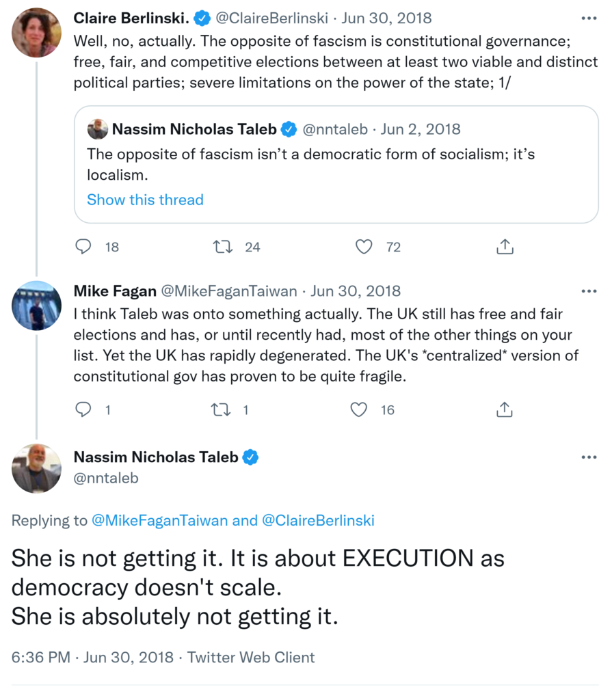Retweet Claire Berlinski's tweet

(x=224, y=247)
